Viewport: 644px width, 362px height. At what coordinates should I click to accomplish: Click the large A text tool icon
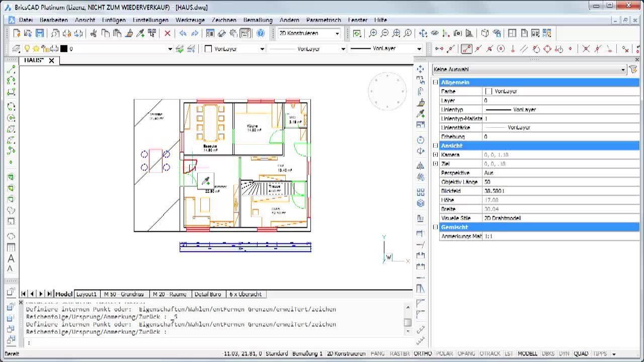coord(11,258)
